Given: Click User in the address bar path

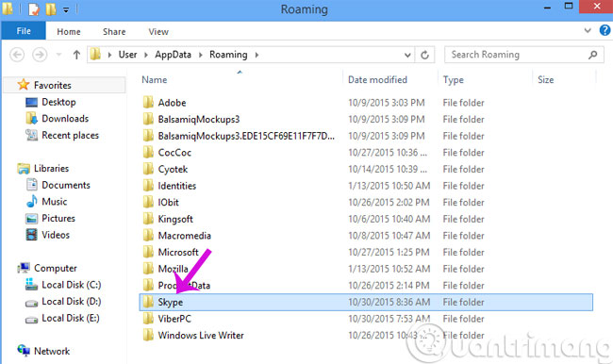Looking at the screenshot, I should pos(128,55).
